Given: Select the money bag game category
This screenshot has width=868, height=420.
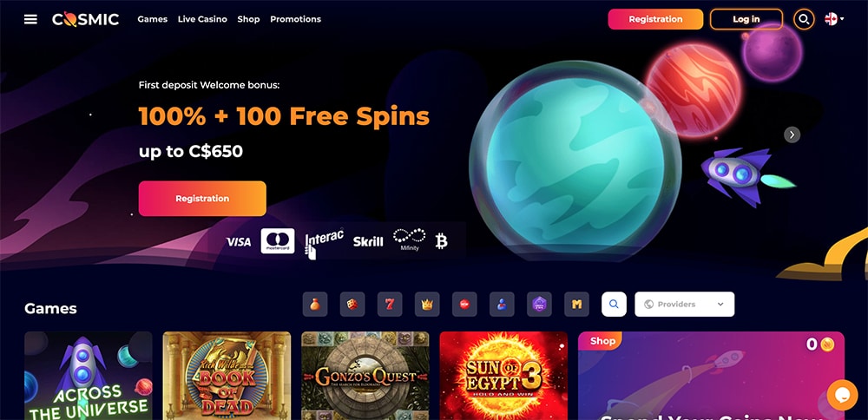Looking at the screenshot, I should tap(315, 305).
